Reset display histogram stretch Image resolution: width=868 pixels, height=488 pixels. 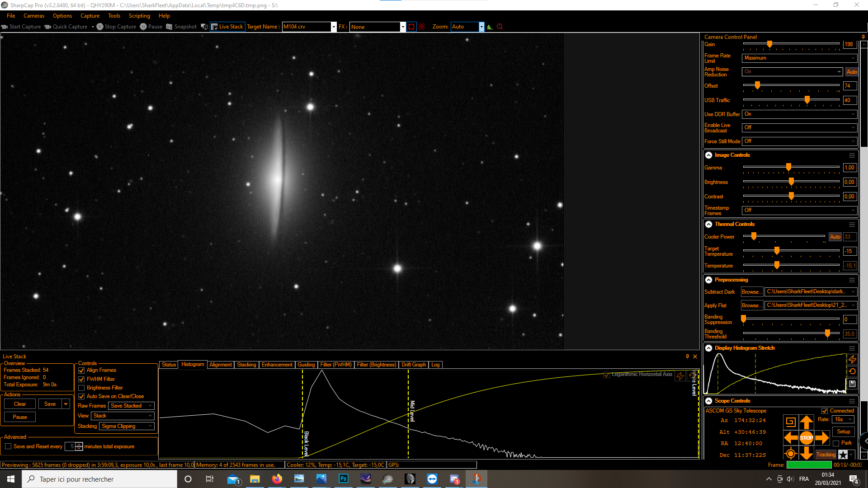point(852,371)
